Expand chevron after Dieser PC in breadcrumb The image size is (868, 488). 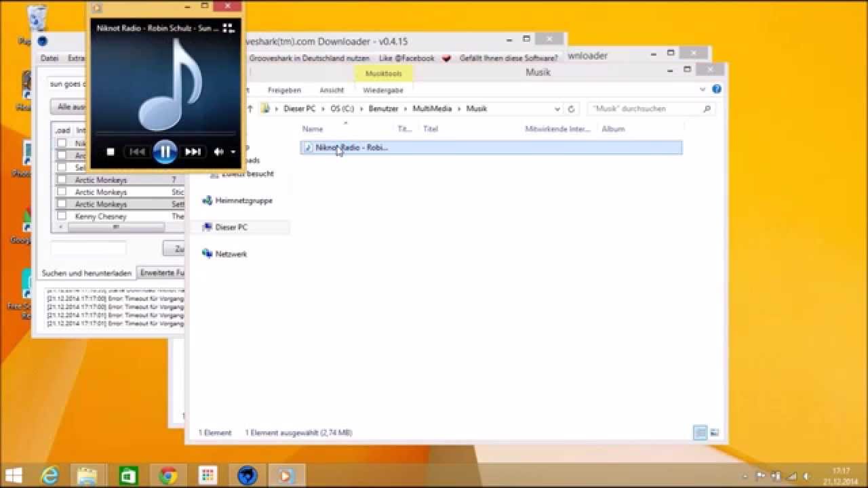pyautogui.click(x=323, y=108)
